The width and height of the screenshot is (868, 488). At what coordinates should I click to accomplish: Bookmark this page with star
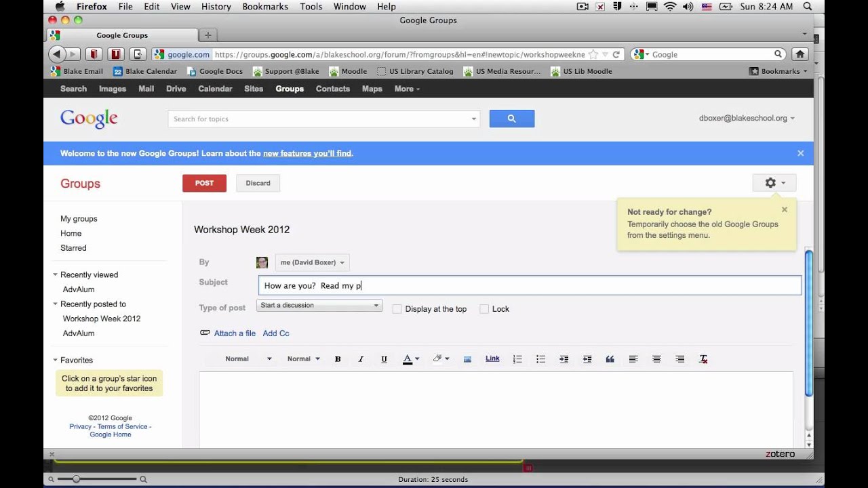click(593, 54)
